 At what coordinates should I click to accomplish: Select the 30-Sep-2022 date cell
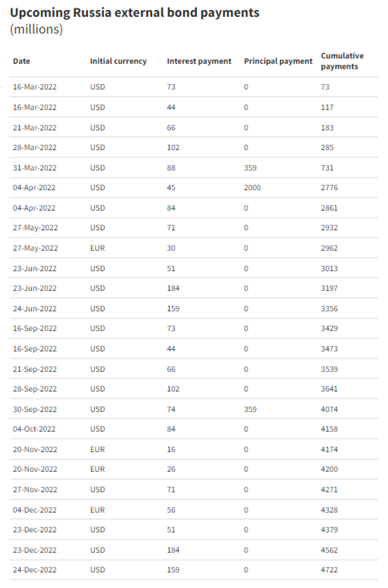34,409
